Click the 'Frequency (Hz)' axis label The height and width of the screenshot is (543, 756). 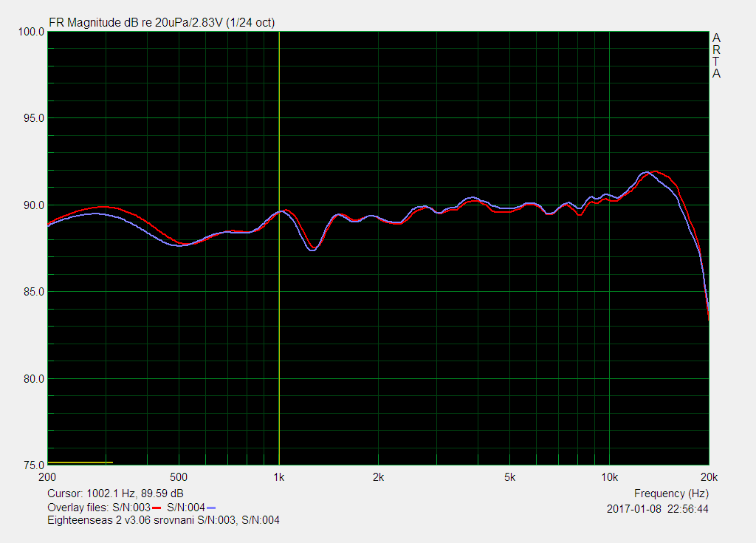tap(671, 494)
